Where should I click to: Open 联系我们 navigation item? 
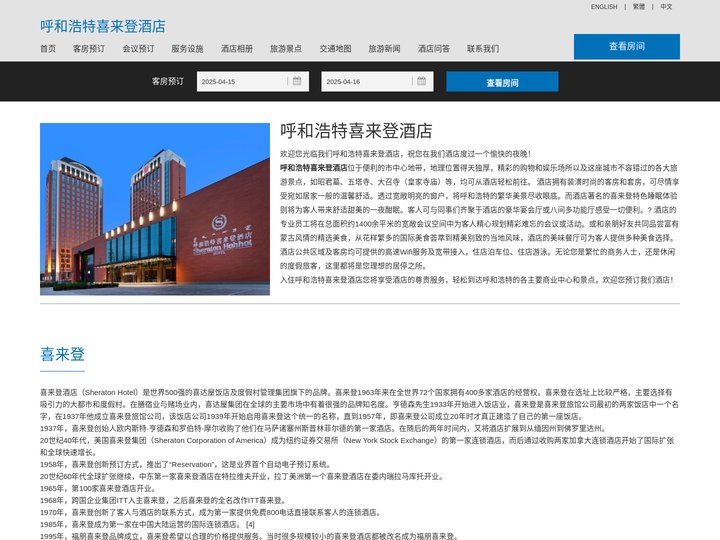coord(483,49)
